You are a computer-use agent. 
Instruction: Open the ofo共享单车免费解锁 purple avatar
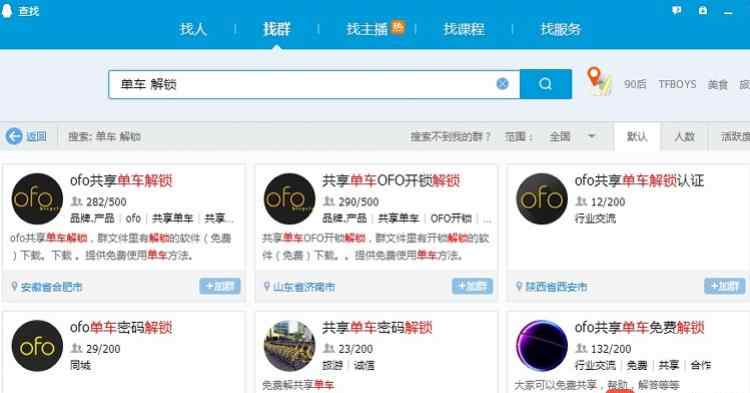(x=542, y=346)
